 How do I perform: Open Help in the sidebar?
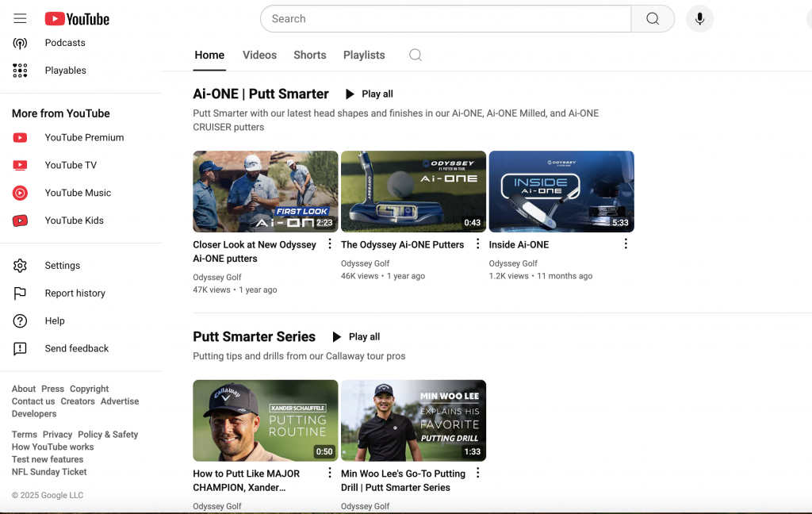click(x=55, y=321)
